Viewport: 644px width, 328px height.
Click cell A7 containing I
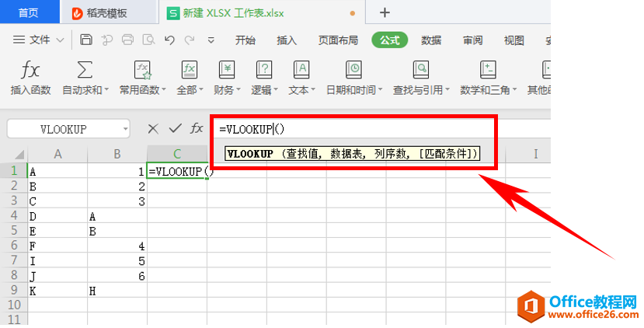[x=57, y=260]
